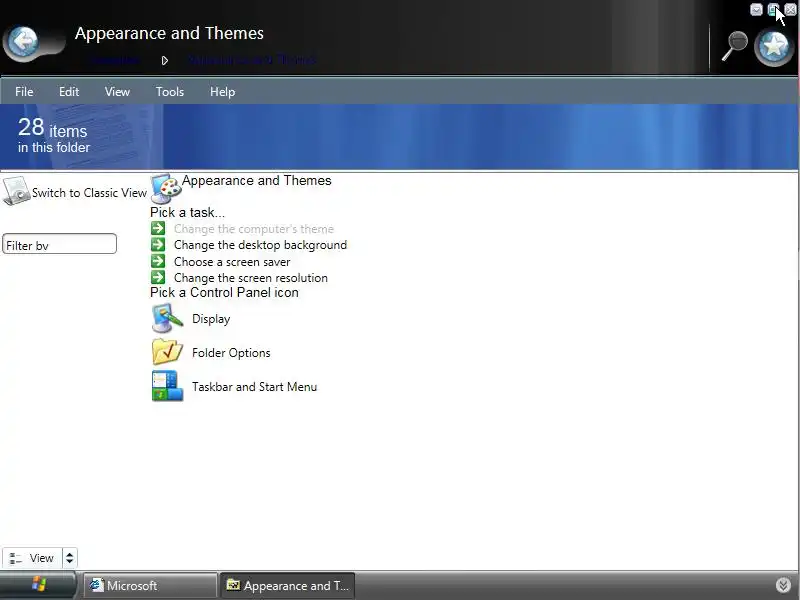Open the Taskbar and Start Menu icon
Image resolution: width=800 pixels, height=600 pixels.
(167, 386)
